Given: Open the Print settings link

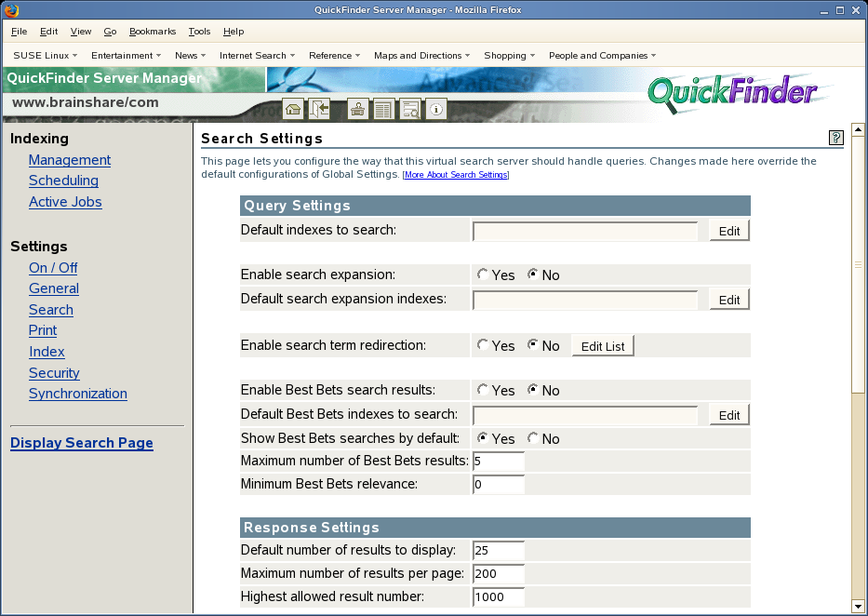Looking at the screenshot, I should [43, 330].
